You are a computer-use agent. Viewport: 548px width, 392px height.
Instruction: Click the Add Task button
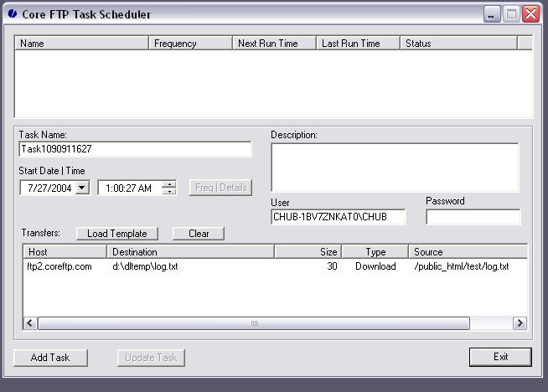tap(50, 358)
